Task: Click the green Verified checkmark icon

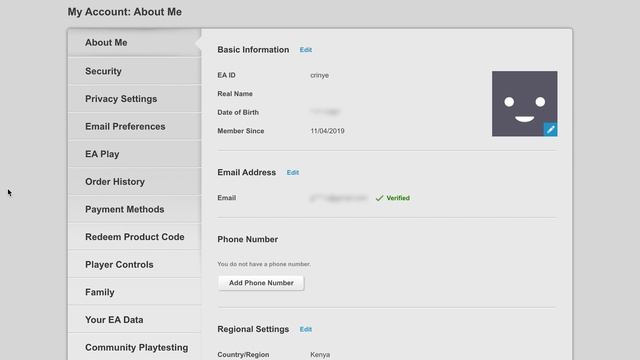Action: 379,198
